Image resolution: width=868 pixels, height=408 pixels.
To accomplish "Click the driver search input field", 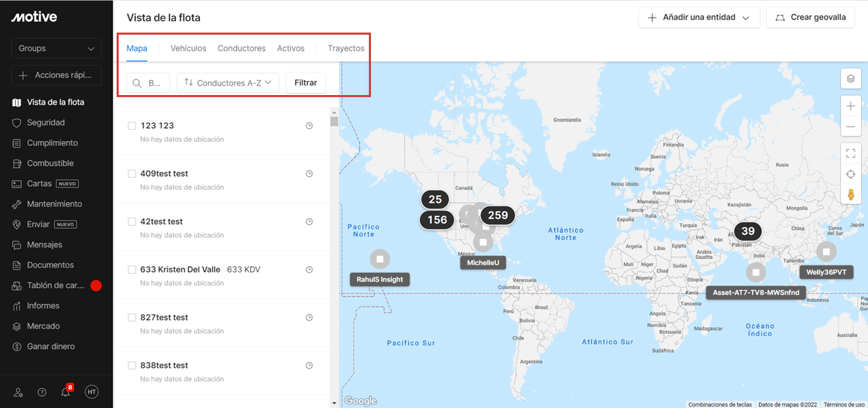I will click(149, 83).
